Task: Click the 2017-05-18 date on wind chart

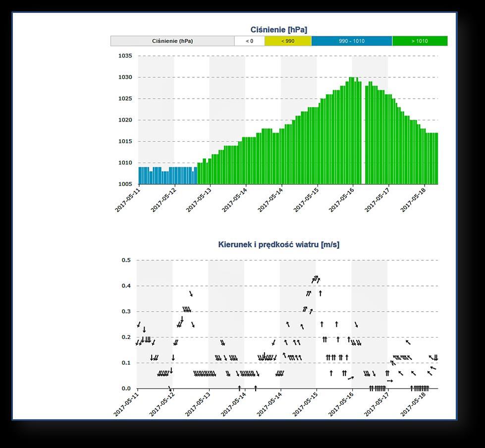Action: [x=413, y=404]
